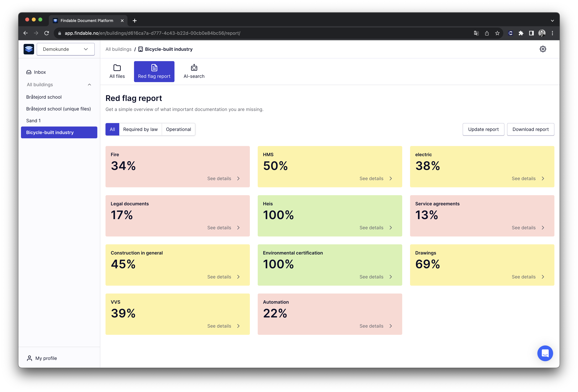Click the Update report button
Screen dimensions: 578x392
[483, 129]
